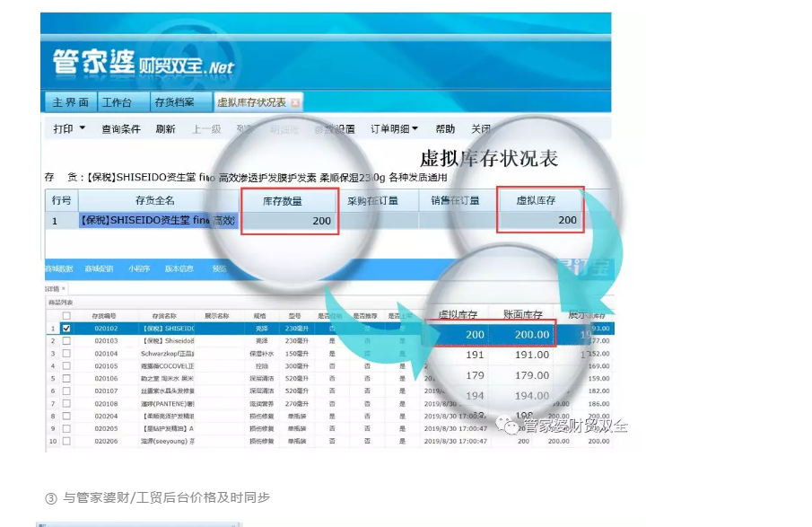This screenshot has height=527, width=812.
Task: Click the 关闭 toolbar button
Action: tap(481, 129)
